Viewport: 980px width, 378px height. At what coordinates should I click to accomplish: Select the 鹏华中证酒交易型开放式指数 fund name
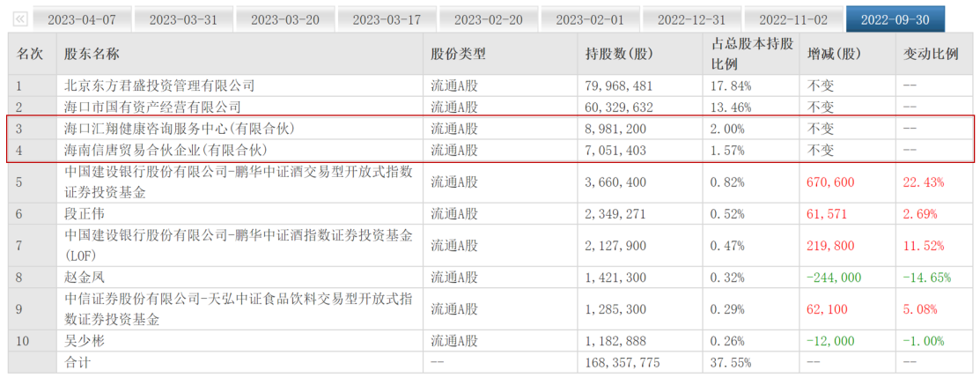click(239, 182)
